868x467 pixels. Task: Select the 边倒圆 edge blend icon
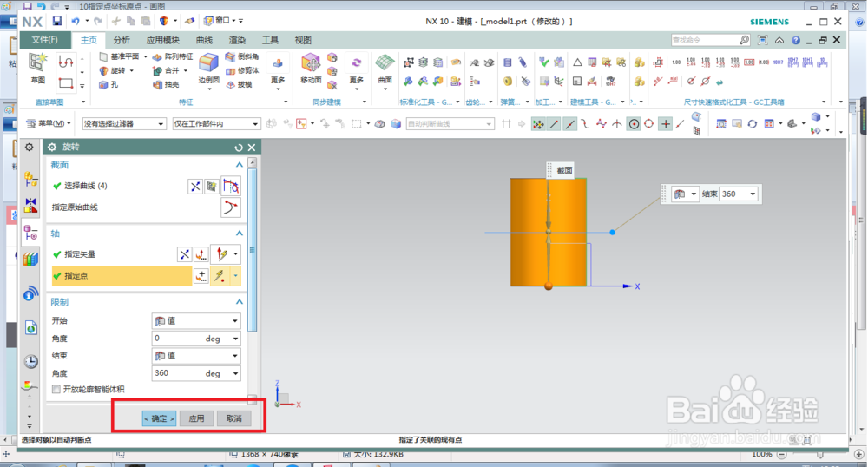208,63
